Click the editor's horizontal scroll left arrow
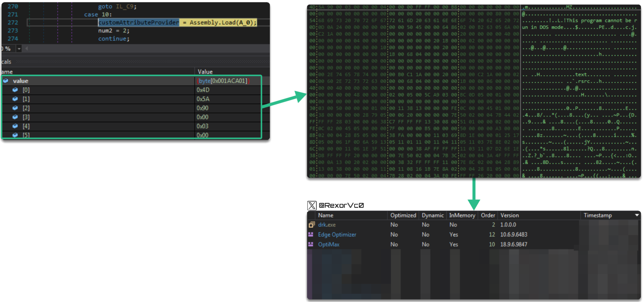Image resolution: width=644 pixels, height=302 pixels. pyautogui.click(x=27, y=49)
